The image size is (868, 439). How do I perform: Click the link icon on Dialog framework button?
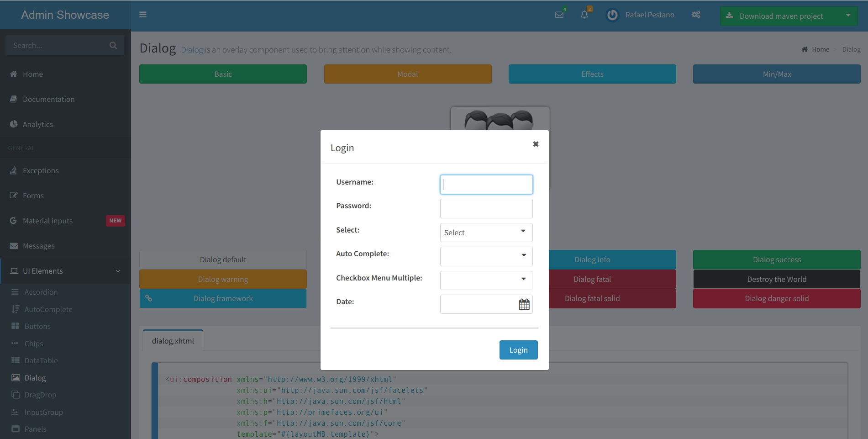pyautogui.click(x=149, y=298)
